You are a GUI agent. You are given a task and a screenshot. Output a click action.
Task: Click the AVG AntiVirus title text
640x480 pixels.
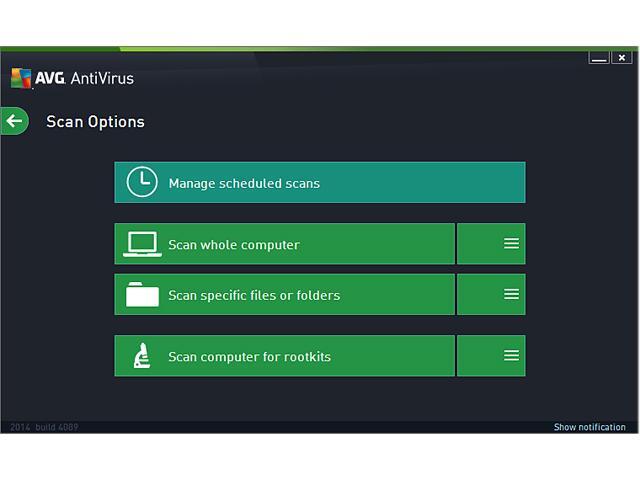tap(85, 78)
